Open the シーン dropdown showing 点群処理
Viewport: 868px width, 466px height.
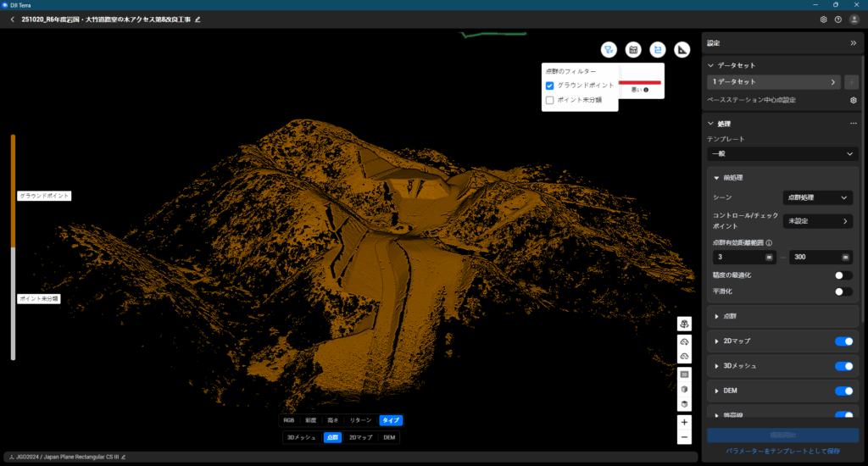(x=817, y=197)
